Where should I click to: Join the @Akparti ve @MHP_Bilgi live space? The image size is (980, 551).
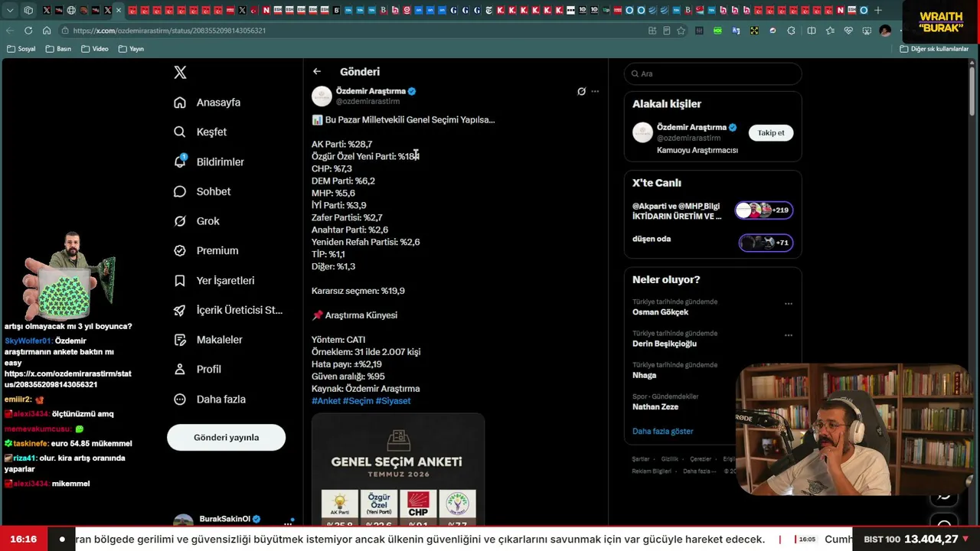pos(713,210)
